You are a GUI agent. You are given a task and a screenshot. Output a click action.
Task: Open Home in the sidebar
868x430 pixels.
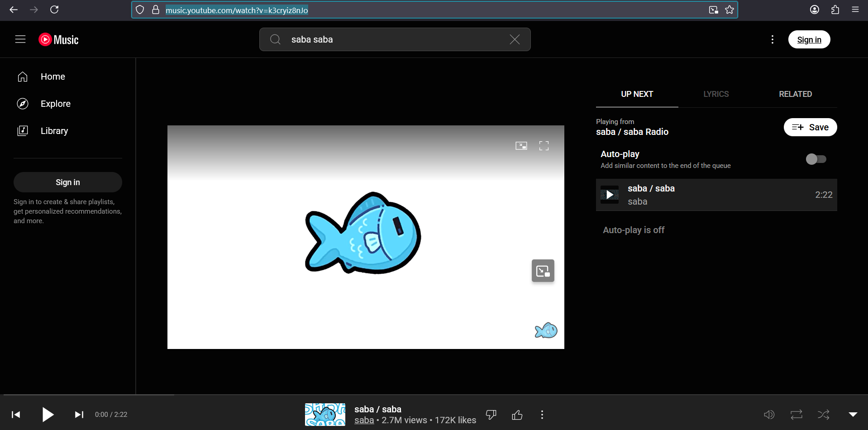coord(68,76)
